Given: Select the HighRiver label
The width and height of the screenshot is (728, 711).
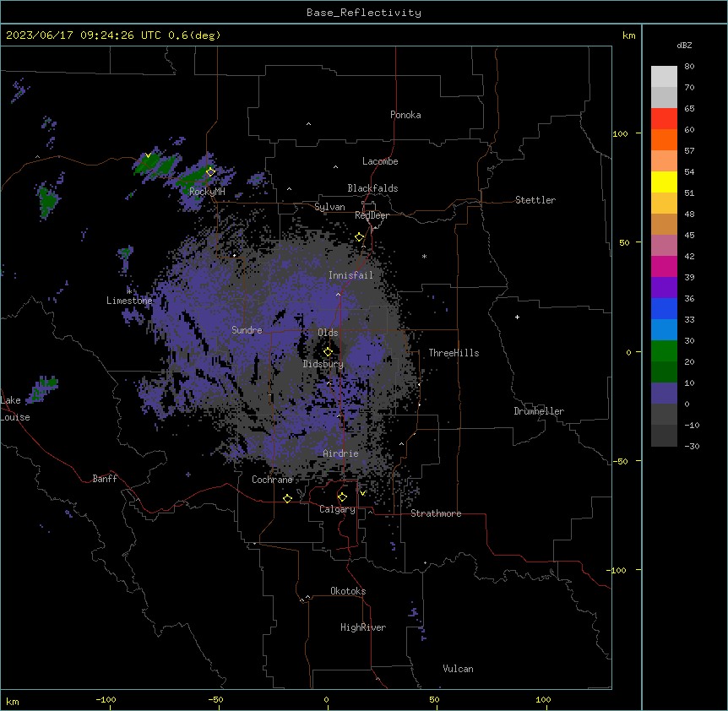Looking at the screenshot, I should pos(363,627).
